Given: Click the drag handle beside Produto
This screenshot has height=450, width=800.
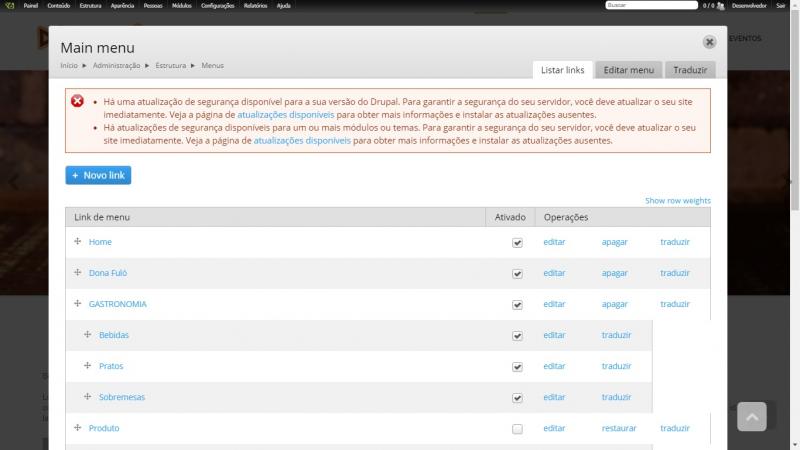Looking at the screenshot, I should (x=78, y=428).
